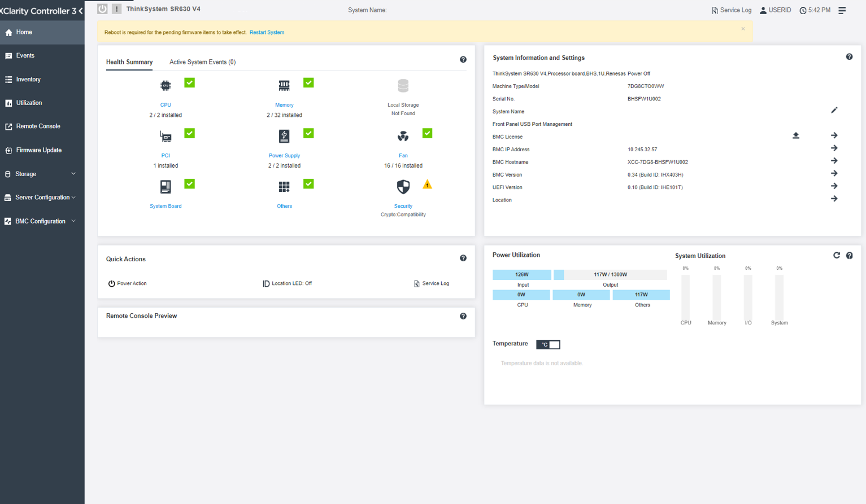
Task: Launch Remote Console from sidebar
Action: point(42,126)
